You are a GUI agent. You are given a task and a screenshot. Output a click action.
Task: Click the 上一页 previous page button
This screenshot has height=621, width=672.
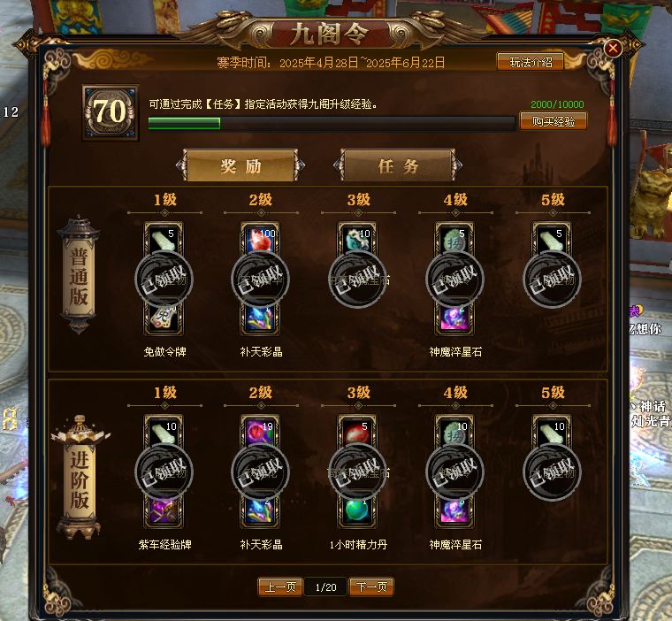tap(280, 586)
